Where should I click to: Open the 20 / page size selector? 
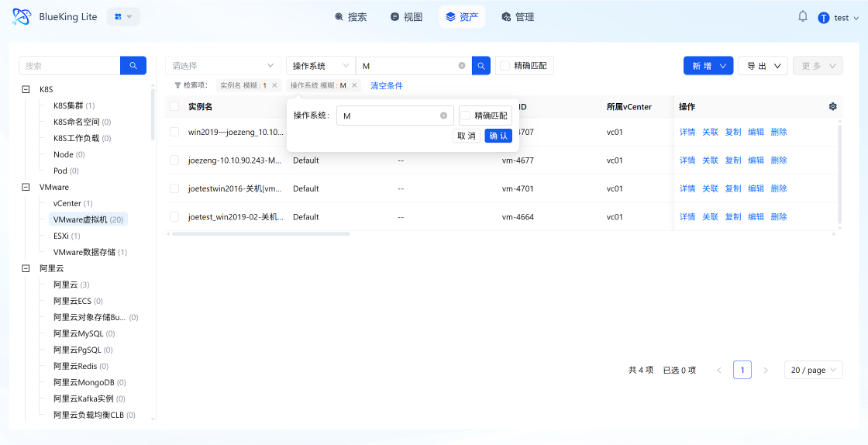point(814,371)
